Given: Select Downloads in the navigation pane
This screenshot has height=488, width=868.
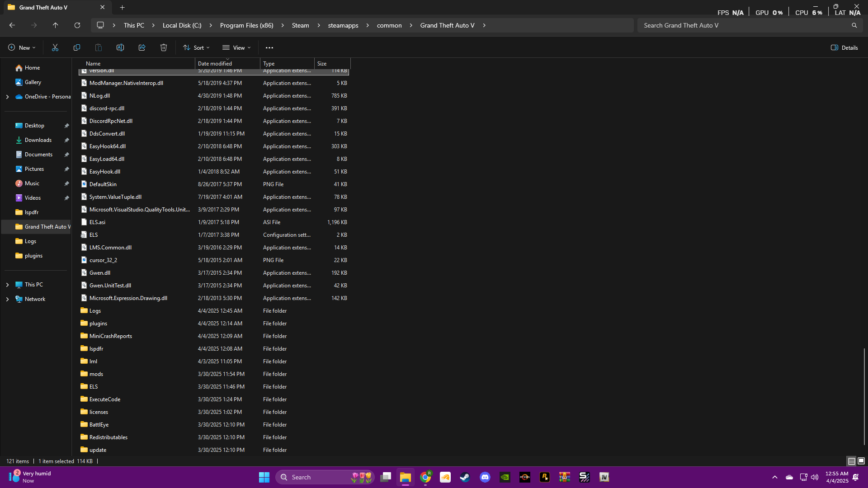Looking at the screenshot, I should click(38, 140).
